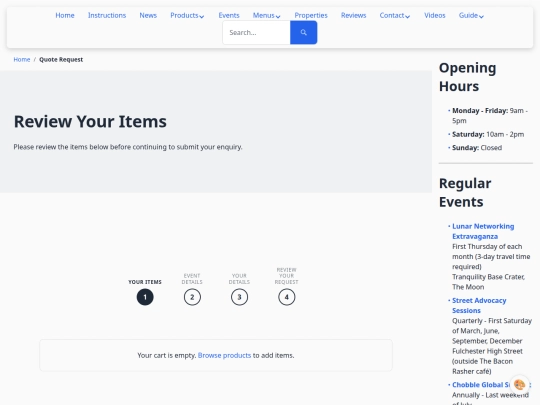Open the Contact dropdown

395,15
